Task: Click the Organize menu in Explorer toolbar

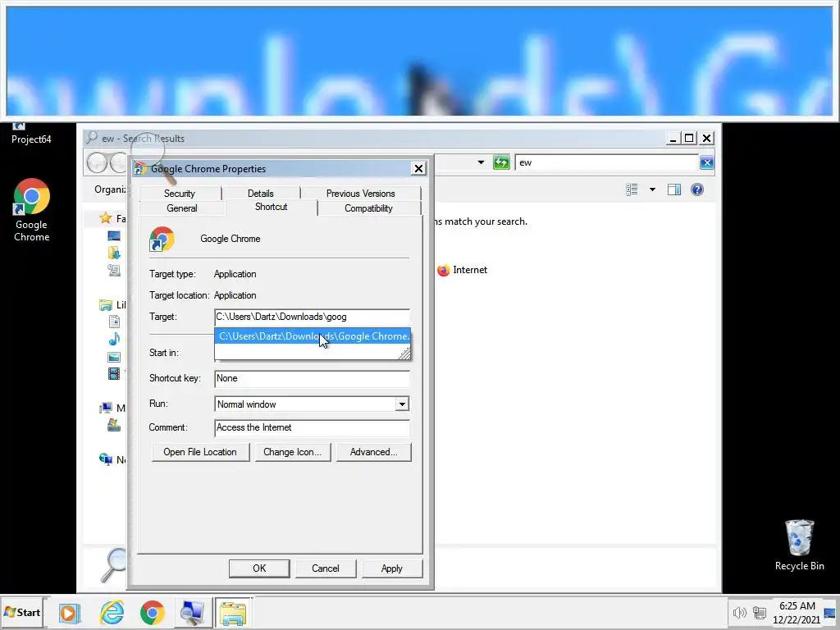Action: (111, 189)
